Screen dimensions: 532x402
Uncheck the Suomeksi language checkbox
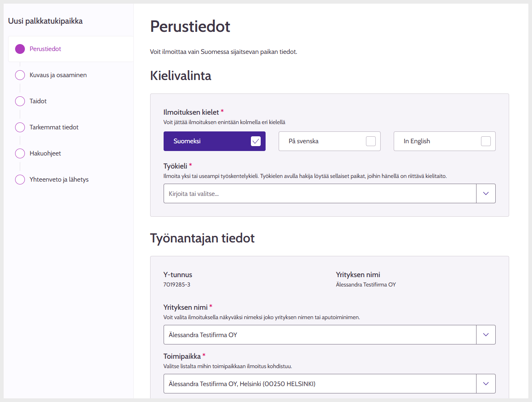point(256,141)
